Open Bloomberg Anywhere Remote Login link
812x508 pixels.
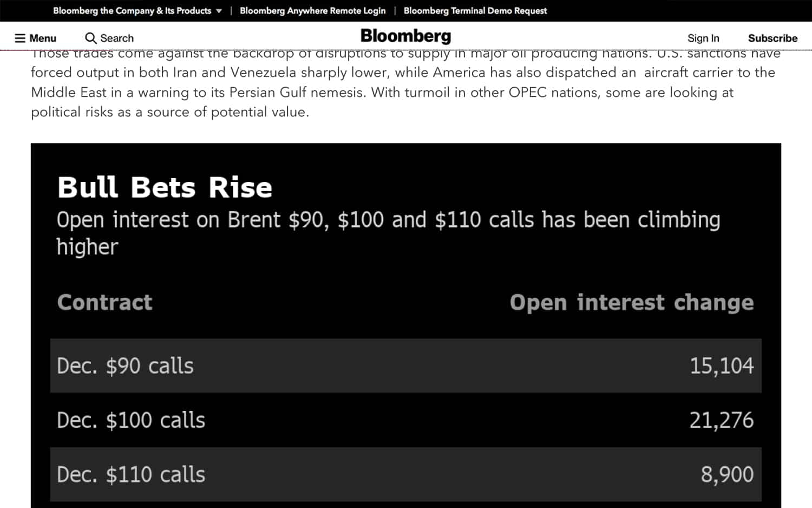pos(312,11)
